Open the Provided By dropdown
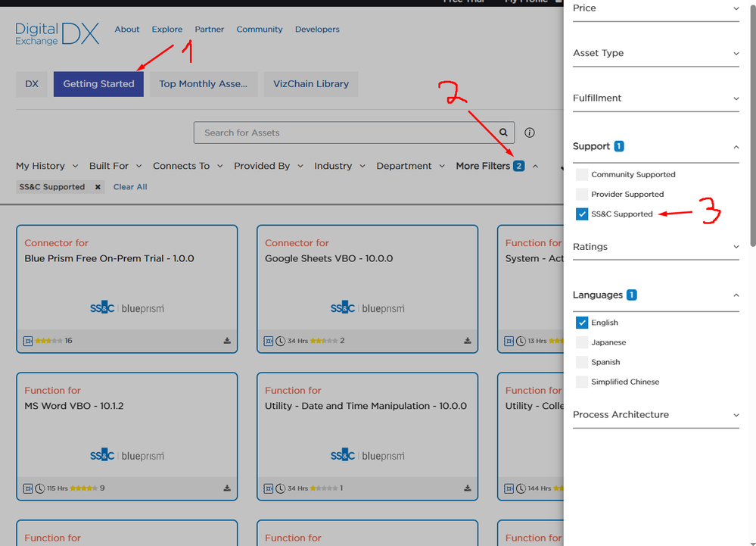This screenshot has height=546, width=756. click(x=269, y=166)
